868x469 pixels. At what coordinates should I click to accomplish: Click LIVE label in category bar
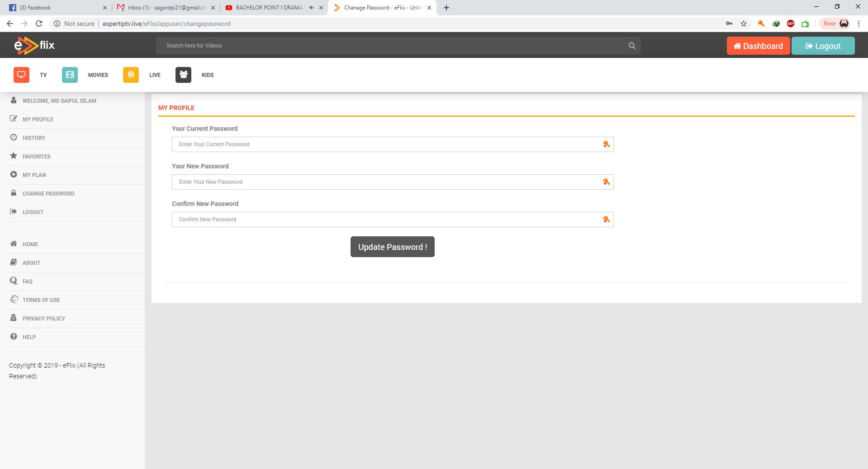point(155,75)
